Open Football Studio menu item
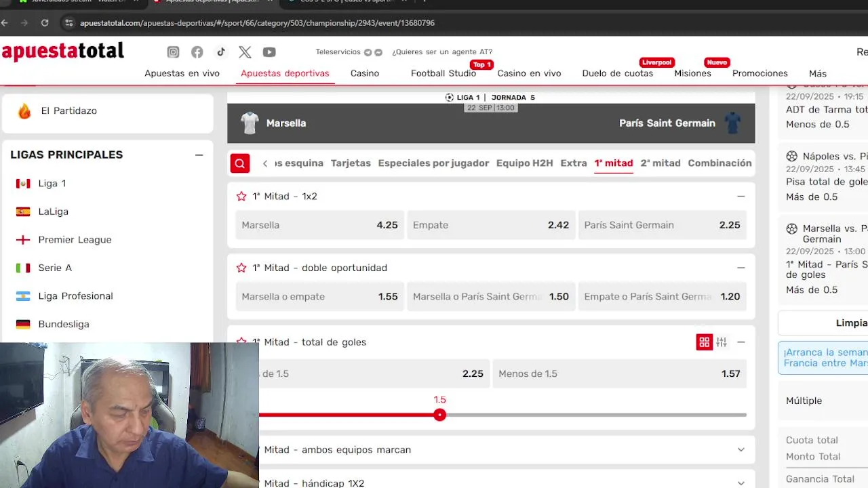The image size is (868, 488). 443,73
